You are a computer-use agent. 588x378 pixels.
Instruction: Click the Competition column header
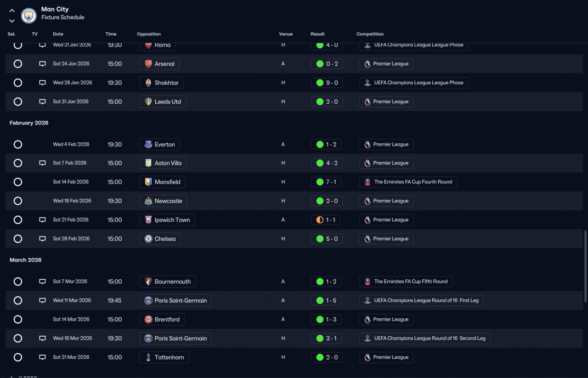tap(370, 34)
